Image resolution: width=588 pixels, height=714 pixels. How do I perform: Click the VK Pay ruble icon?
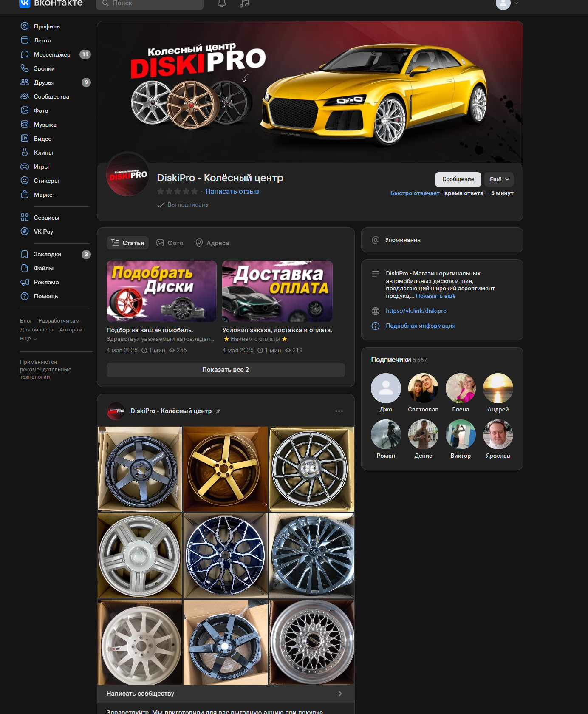pyautogui.click(x=25, y=232)
